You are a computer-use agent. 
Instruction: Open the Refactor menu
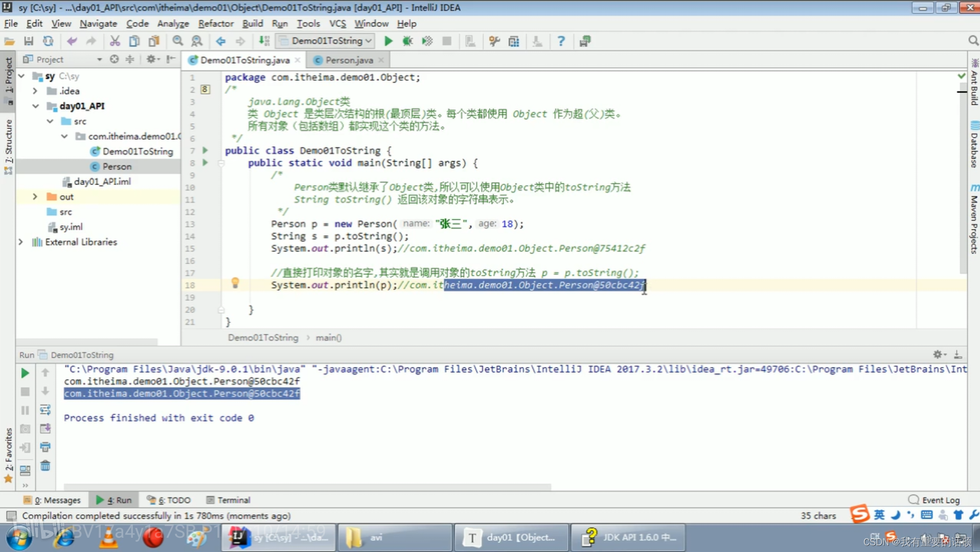216,24
